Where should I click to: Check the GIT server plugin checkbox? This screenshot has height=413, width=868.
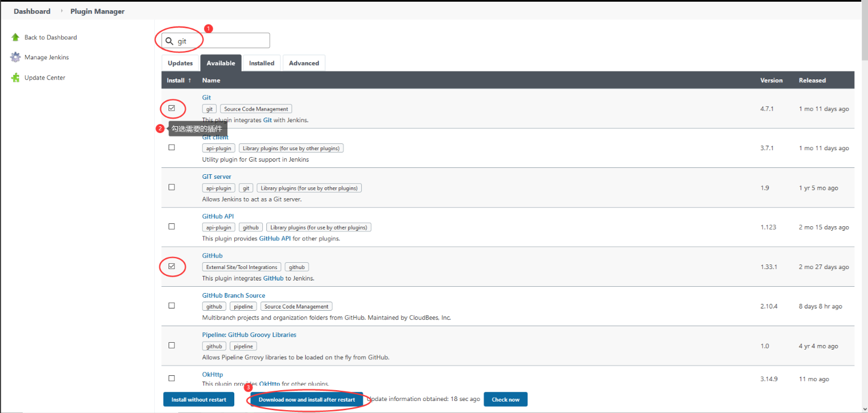click(x=171, y=187)
